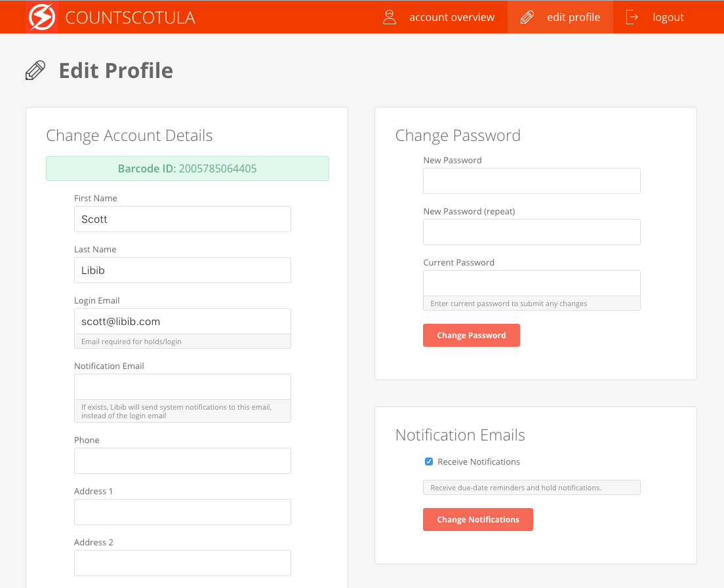This screenshot has width=724, height=588.
Task: Click the account overview person icon
Action: [390, 17]
